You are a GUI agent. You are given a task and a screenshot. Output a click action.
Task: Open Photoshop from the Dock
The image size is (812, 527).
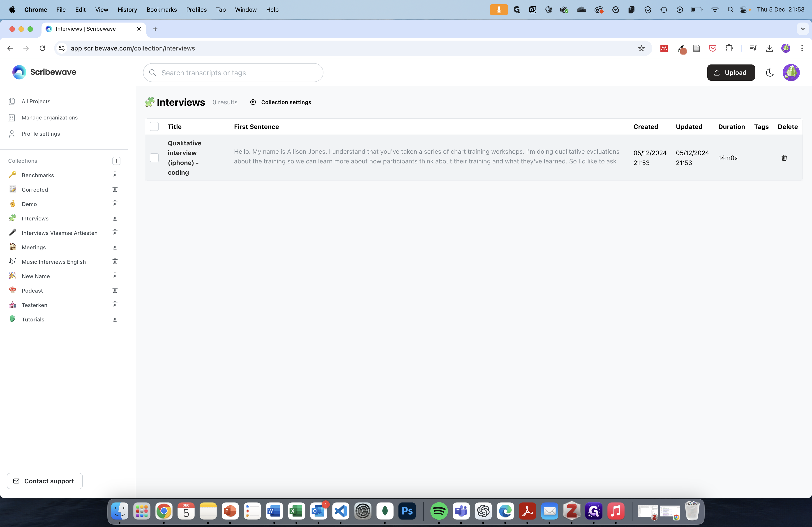[x=407, y=511]
